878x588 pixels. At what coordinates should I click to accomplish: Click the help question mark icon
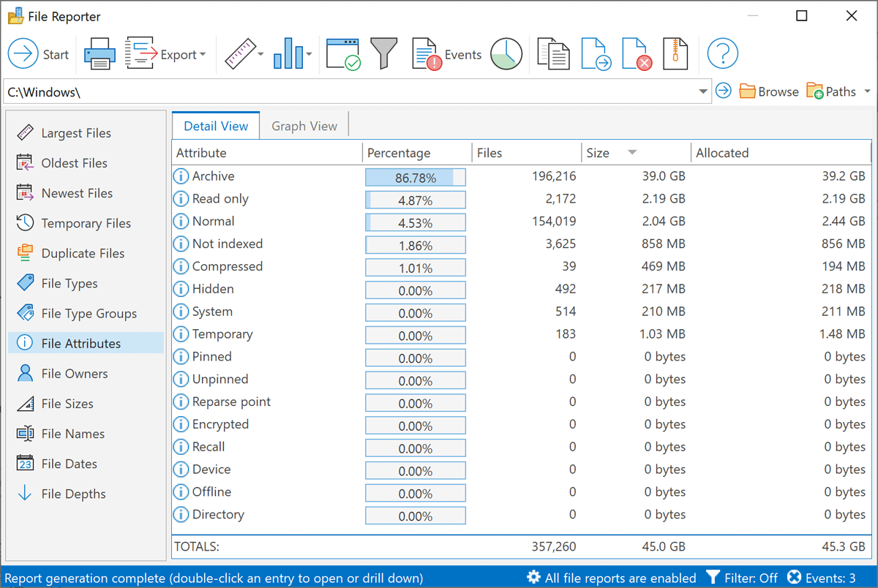point(722,54)
